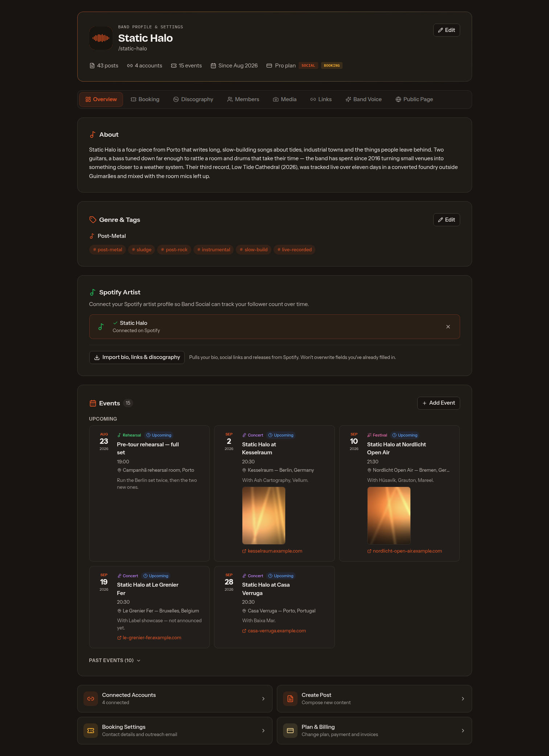Click the Pre-tour rehearsal event card title
The image size is (549, 756).
click(x=148, y=449)
